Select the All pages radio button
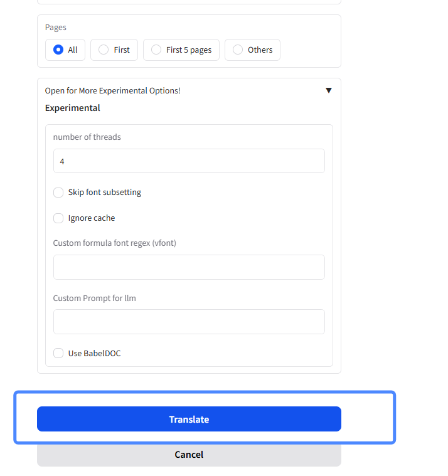 (x=58, y=50)
